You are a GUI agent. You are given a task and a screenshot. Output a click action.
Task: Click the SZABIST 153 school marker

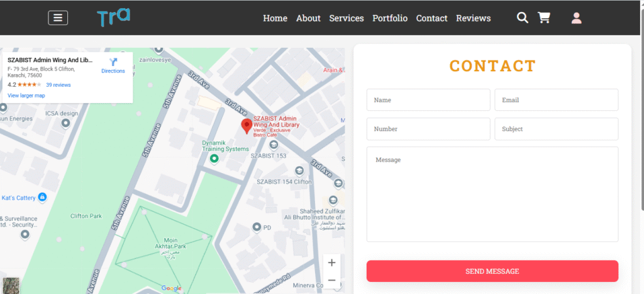[x=274, y=145]
